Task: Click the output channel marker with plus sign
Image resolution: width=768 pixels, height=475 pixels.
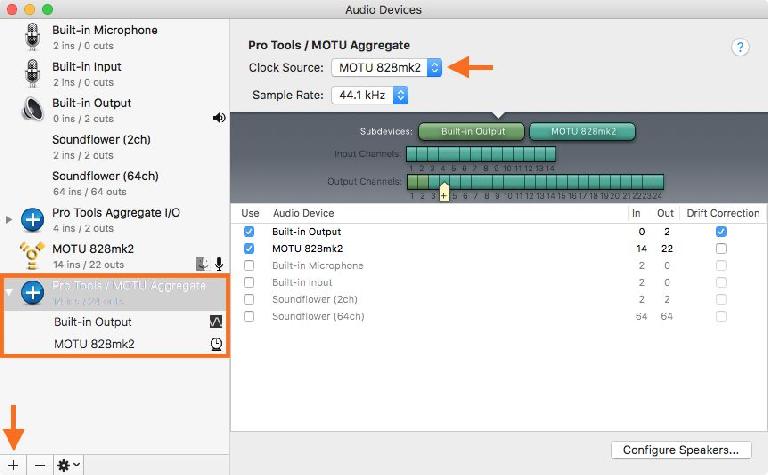Action: tap(444, 191)
